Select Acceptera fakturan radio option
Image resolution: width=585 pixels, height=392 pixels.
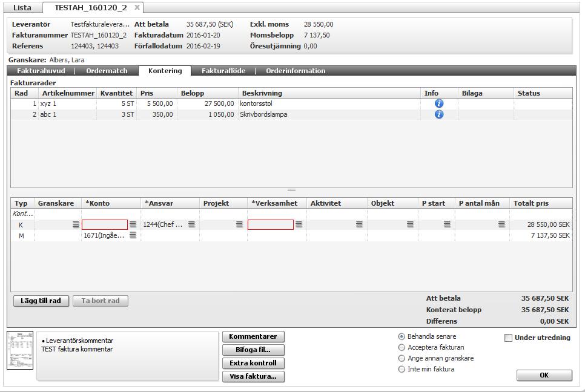402,347
